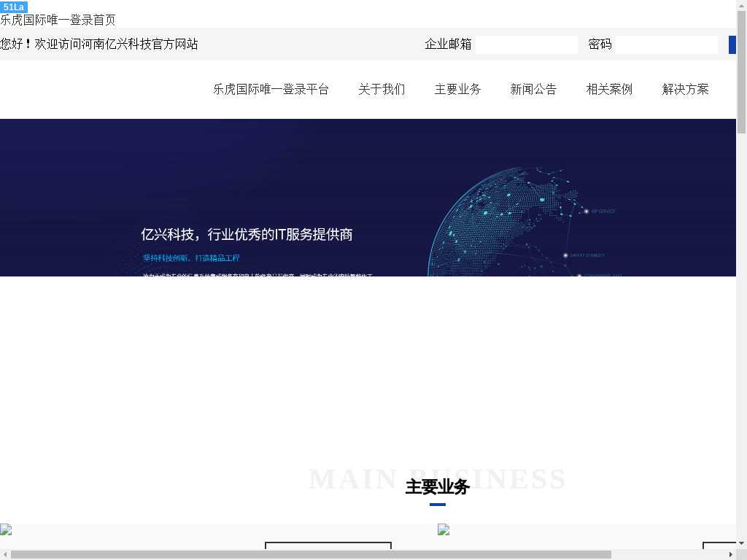Go to 解决方案 menu item
The height and width of the screenshot is (560, 747).
[685, 89]
